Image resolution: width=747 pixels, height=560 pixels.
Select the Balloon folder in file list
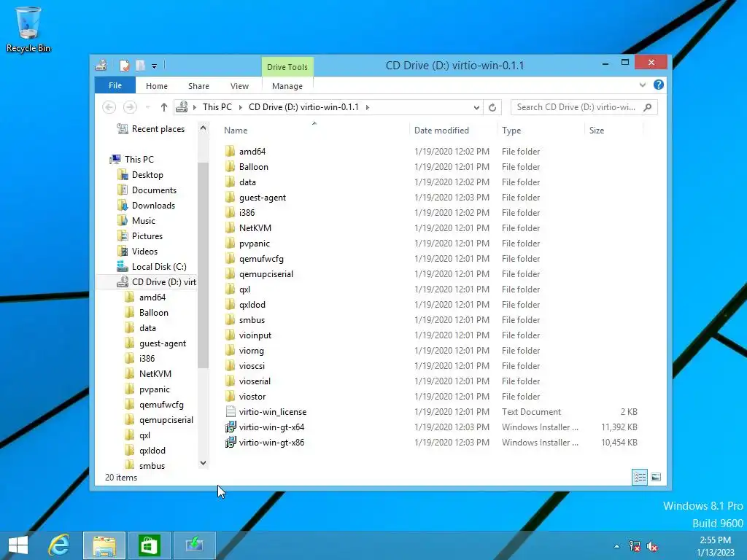click(253, 167)
